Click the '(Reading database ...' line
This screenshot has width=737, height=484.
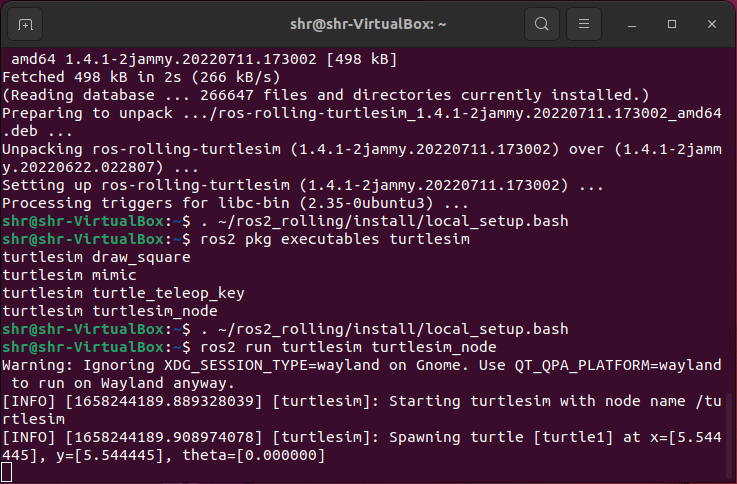pyautogui.click(x=326, y=95)
